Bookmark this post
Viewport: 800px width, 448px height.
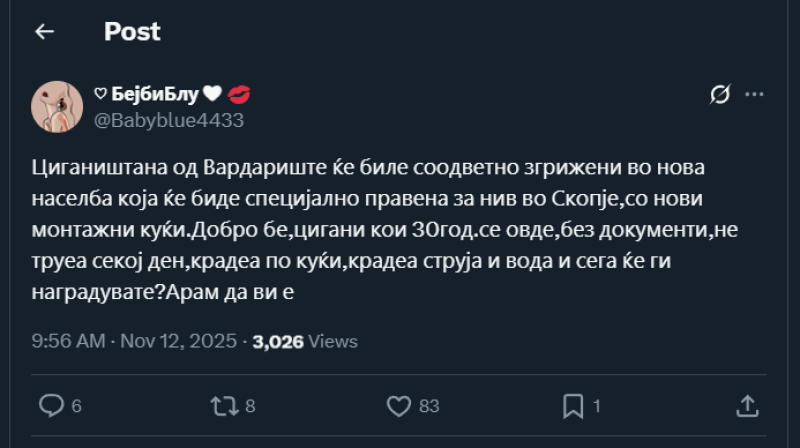pyautogui.click(x=573, y=405)
